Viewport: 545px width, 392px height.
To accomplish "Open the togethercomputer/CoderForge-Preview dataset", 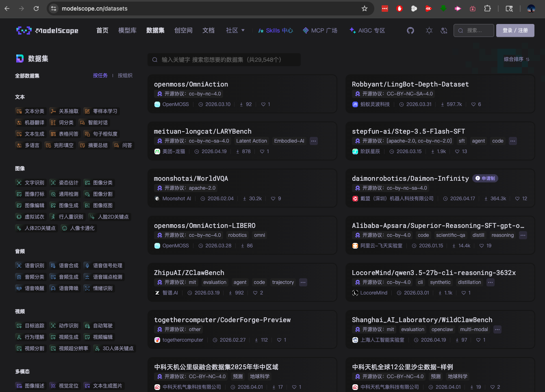I will [x=222, y=320].
